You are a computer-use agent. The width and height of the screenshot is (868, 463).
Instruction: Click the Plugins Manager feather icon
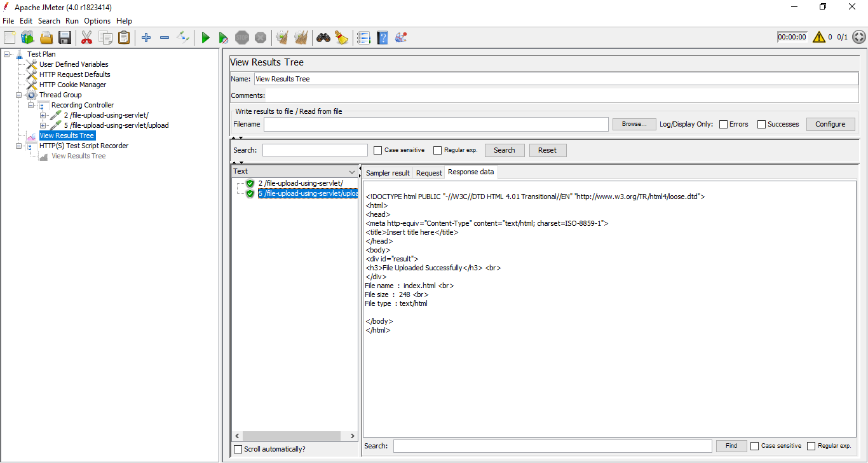coord(401,38)
